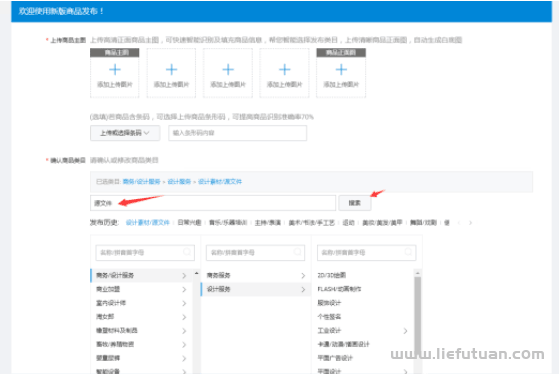Choose 平面广告设计 subcategory

[x=335, y=358]
